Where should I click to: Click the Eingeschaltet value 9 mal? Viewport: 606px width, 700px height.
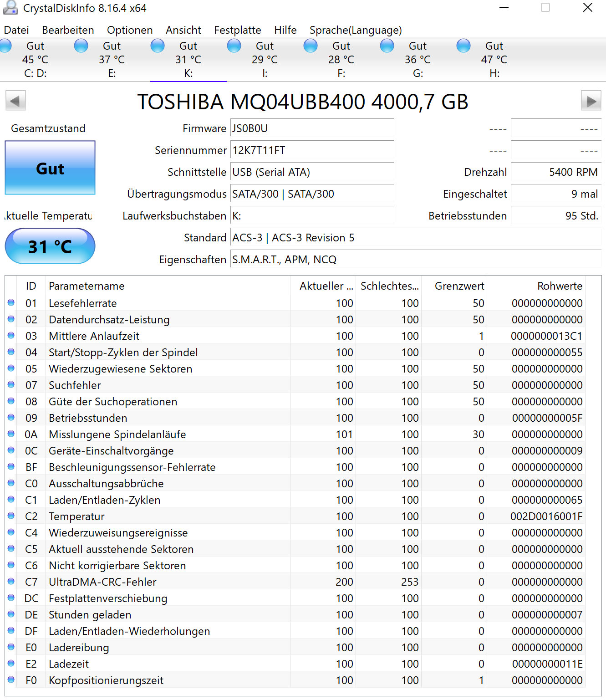point(556,194)
